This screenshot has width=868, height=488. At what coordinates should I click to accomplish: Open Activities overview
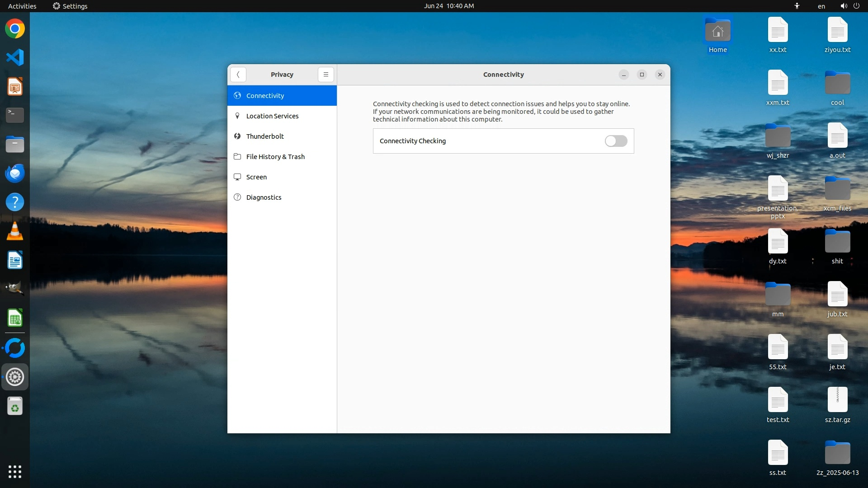pos(22,6)
